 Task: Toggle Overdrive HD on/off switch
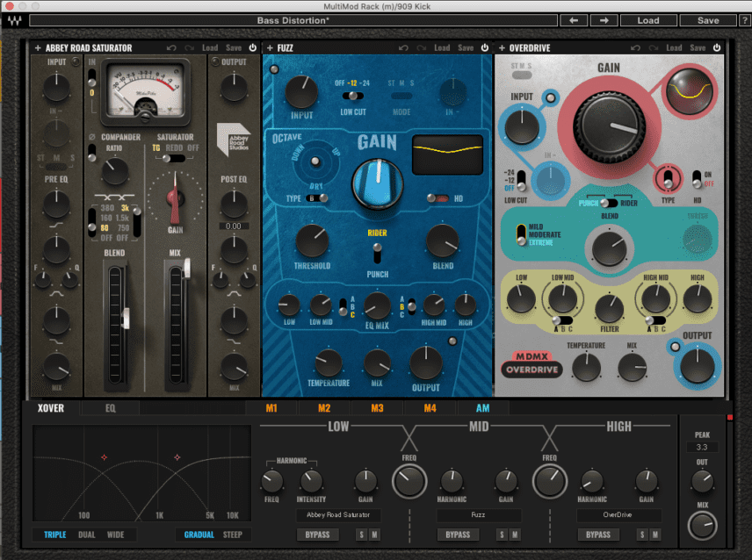click(697, 179)
